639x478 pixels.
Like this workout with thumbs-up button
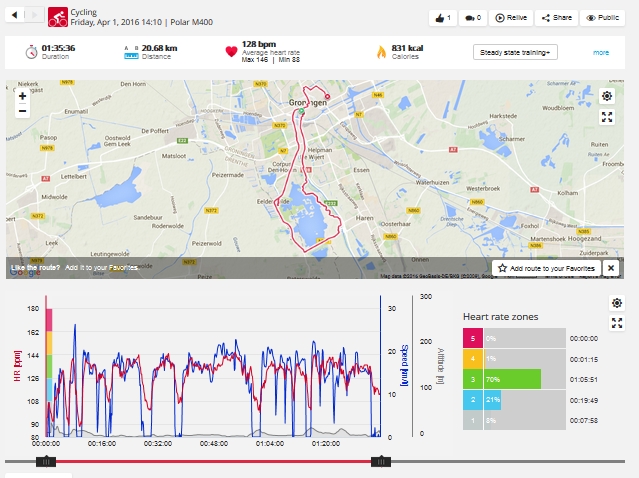click(x=444, y=18)
